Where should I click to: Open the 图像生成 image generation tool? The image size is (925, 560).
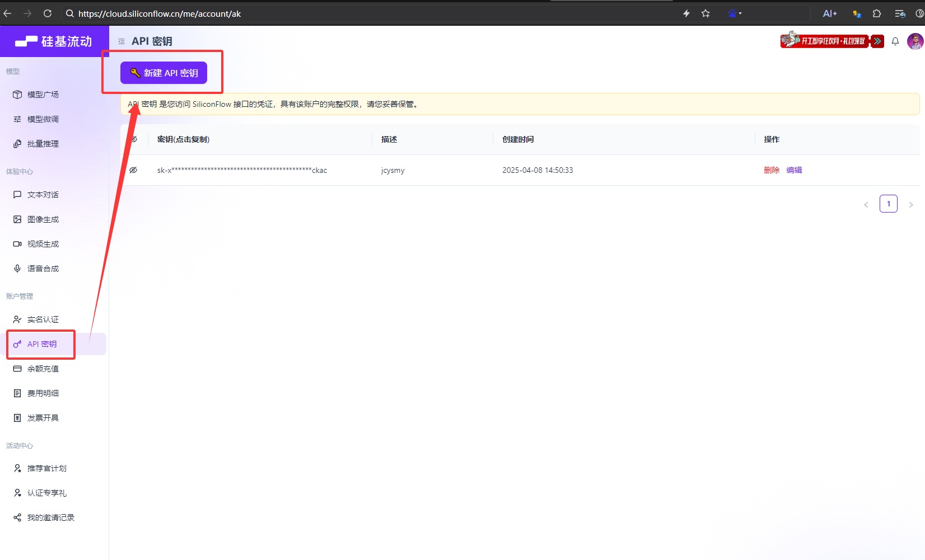[x=43, y=219]
